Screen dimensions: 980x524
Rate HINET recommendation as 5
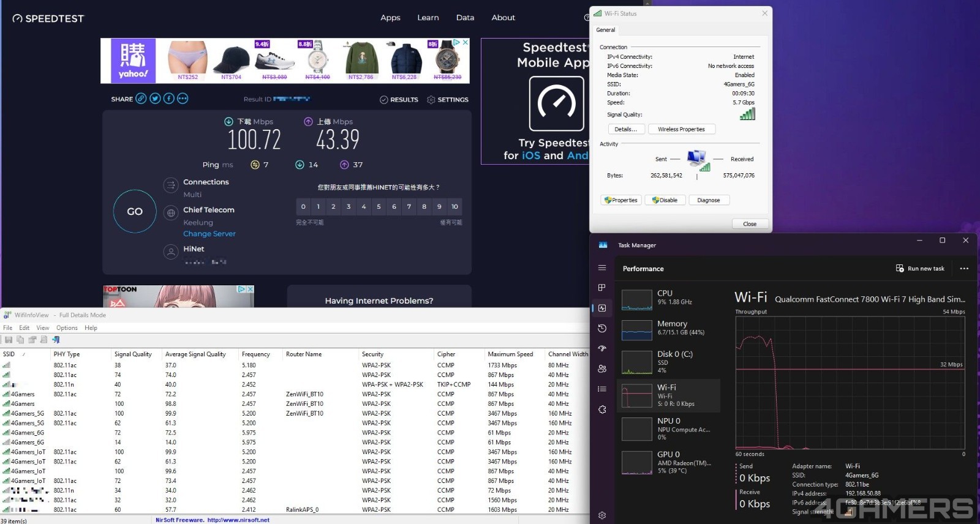379,207
